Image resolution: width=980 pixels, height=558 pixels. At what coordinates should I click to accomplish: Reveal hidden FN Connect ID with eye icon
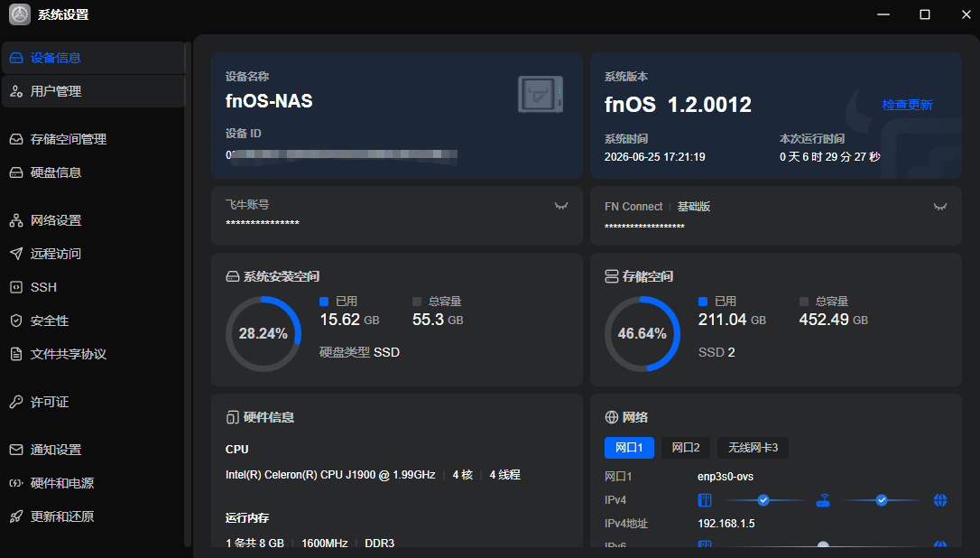pos(940,207)
